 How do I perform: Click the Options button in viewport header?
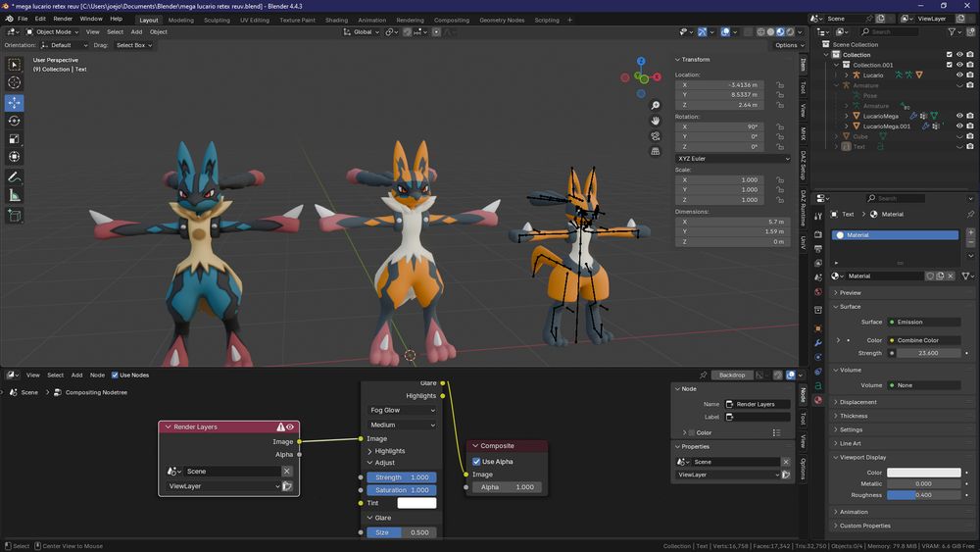[786, 45]
